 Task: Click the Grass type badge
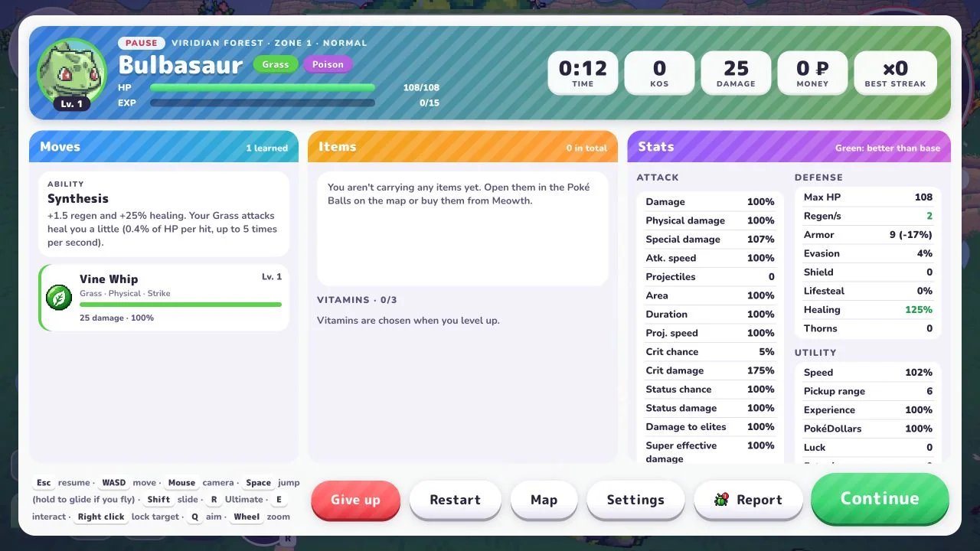pyautogui.click(x=275, y=64)
